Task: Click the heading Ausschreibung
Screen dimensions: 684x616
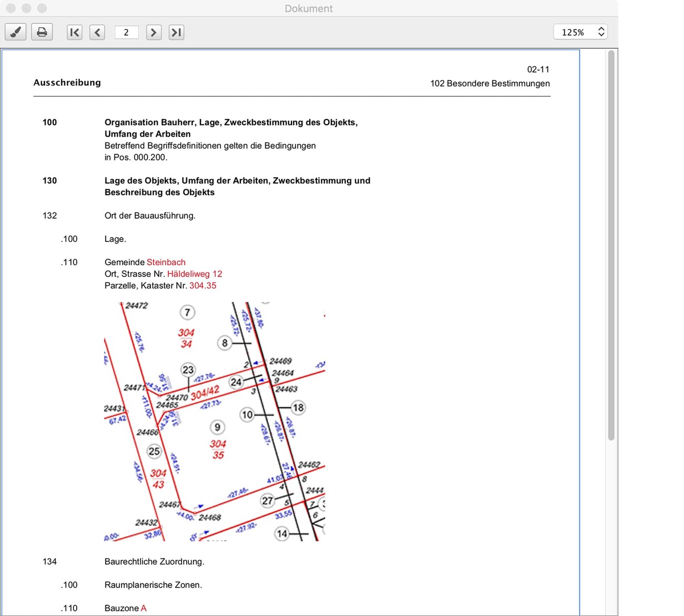Action: click(67, 82)
